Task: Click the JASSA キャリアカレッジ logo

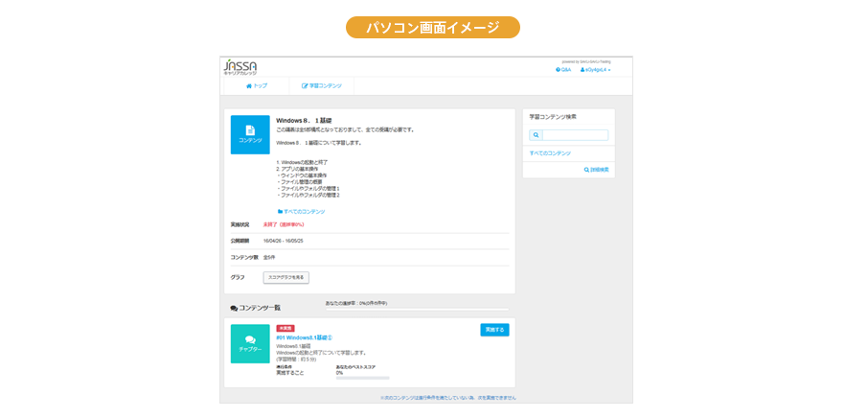Action: (240, 67)
